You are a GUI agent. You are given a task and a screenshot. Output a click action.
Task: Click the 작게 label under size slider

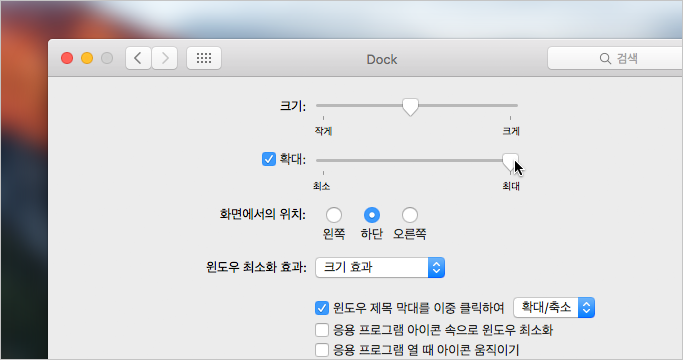click(x=323, y=131)
